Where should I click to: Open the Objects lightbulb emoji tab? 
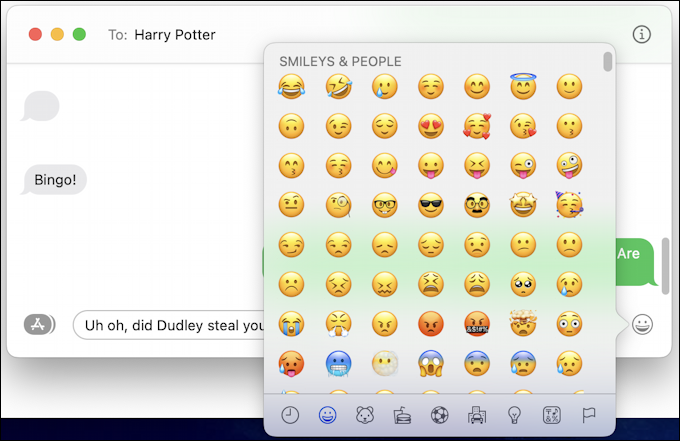(x=514, y=415)
